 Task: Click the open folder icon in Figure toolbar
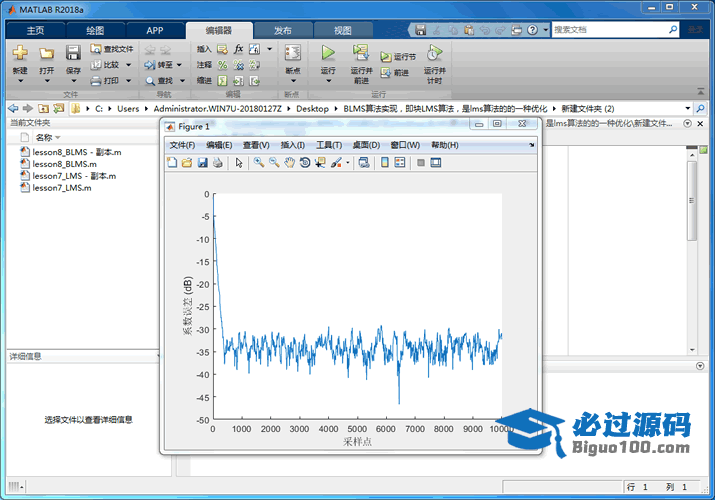coord(187,163)
